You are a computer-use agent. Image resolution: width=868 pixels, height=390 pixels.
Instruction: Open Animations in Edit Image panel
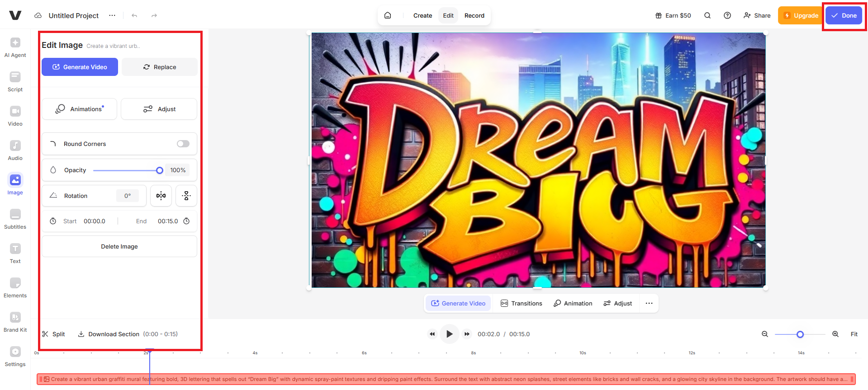pos(79,109)
